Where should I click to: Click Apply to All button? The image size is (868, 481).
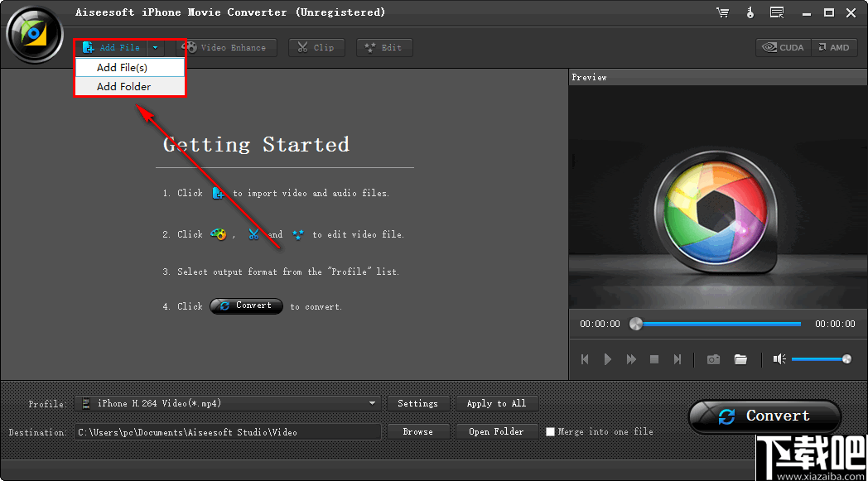[x=496, y=403]
